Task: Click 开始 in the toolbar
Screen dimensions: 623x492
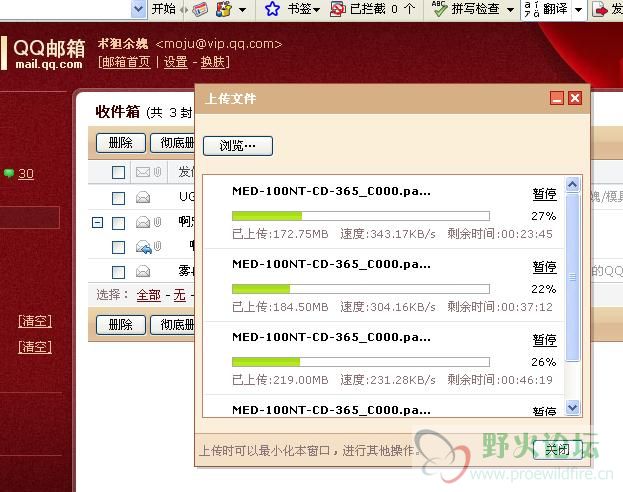Action: (x=163, y=9)
